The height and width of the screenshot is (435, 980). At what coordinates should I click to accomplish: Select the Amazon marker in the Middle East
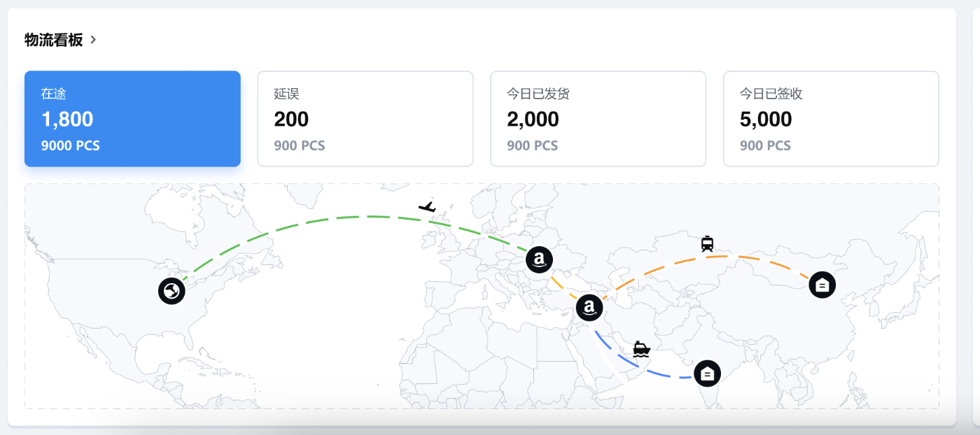click(x=589, y=307)
